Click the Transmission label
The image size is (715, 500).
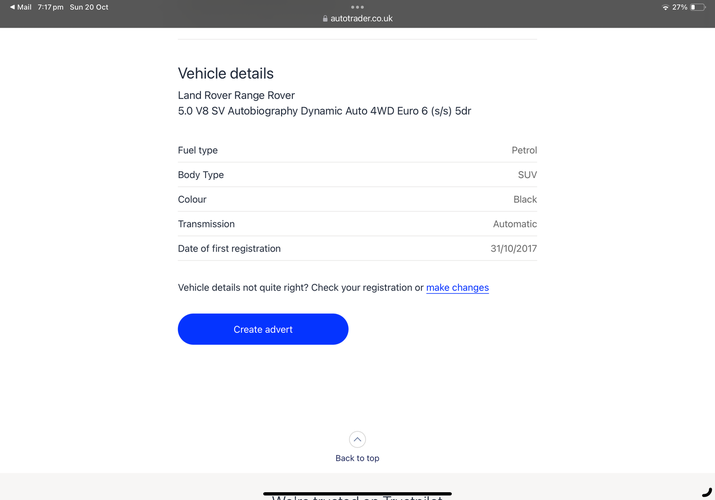206,224
